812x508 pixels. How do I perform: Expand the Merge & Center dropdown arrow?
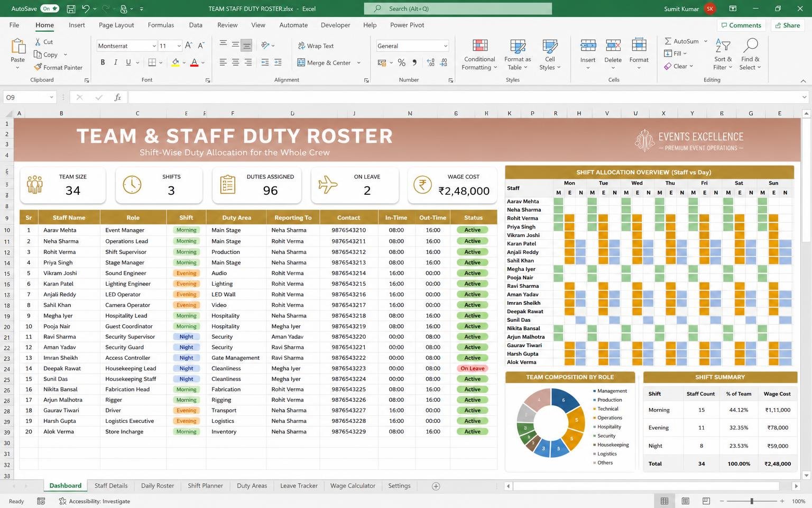click(x=359, y=62)
